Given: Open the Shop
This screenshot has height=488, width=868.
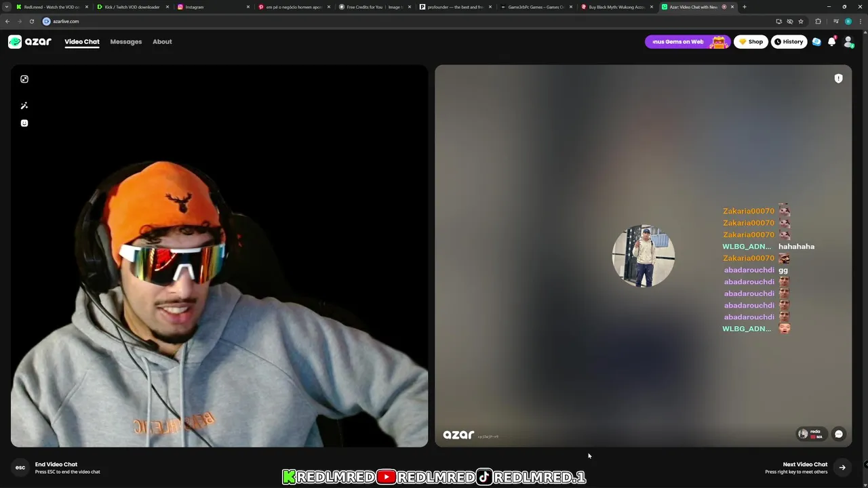Looking at the screenshot, I should click(751, 42).
